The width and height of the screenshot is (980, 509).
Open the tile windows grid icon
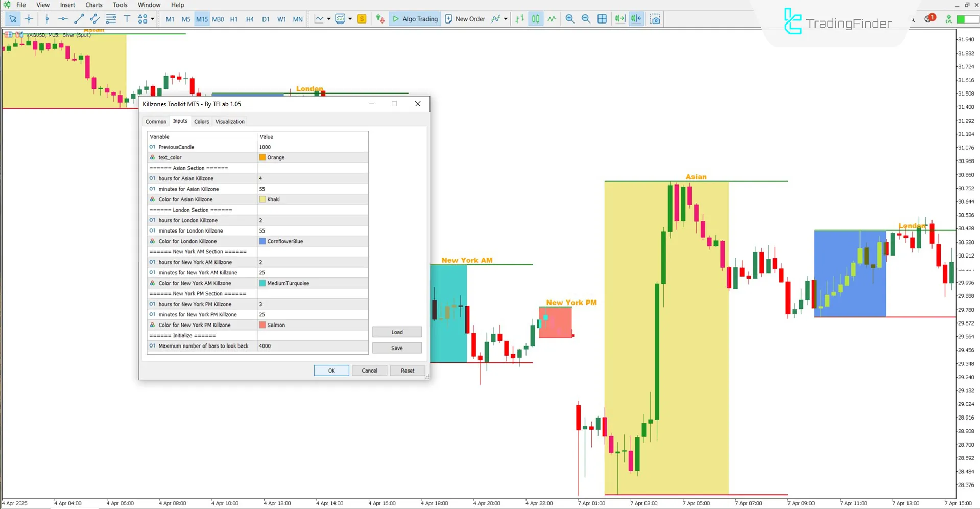(x=602, y=19)
